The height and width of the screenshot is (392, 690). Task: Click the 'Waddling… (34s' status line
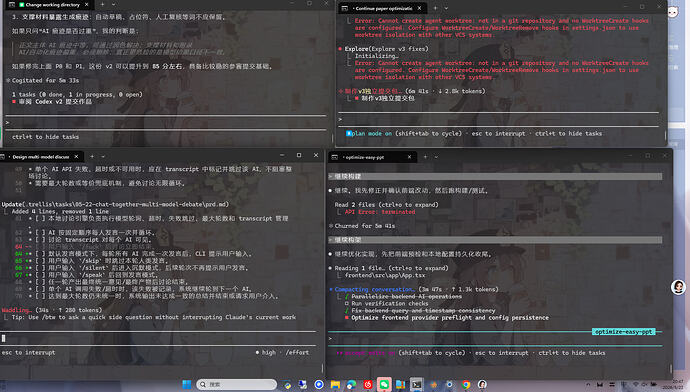[x=52, y=310]
